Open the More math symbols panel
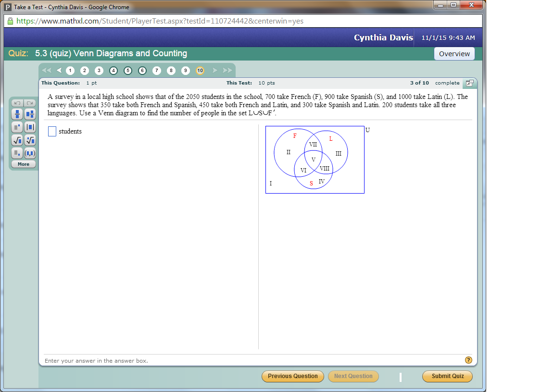This screenshot has width=554, height=392. [23, 164]
